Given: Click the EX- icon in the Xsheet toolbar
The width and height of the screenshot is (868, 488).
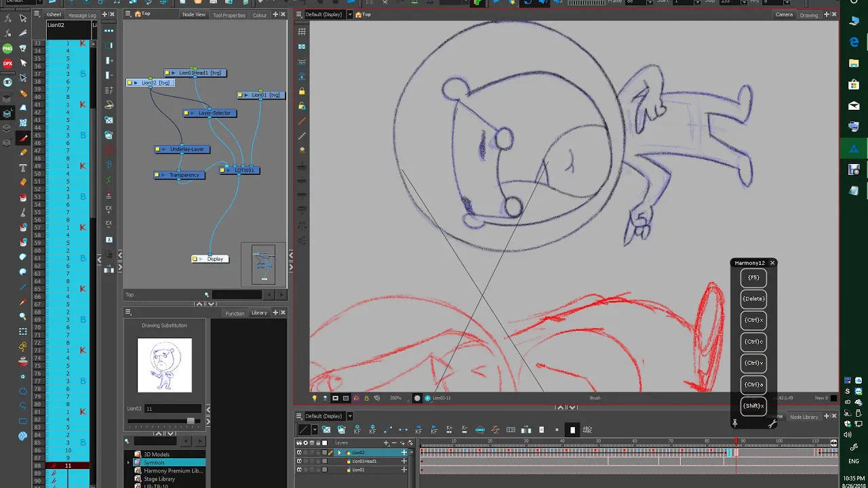Looking at the screenshot, I should point(108,223).
